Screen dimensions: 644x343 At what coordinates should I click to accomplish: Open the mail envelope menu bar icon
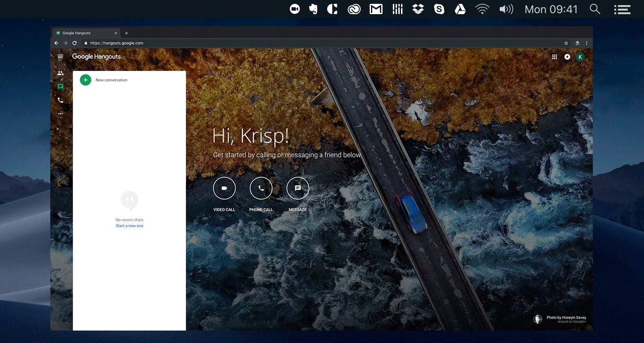coord(376,9)
